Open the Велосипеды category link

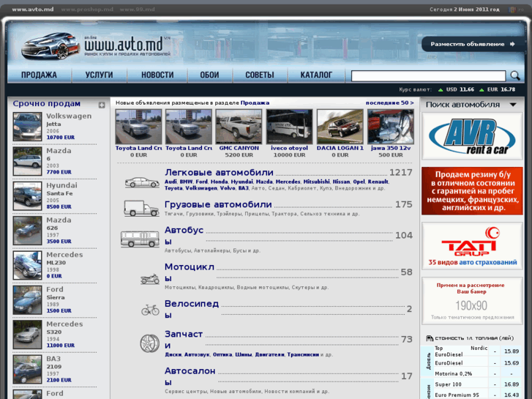pos(192,309)
